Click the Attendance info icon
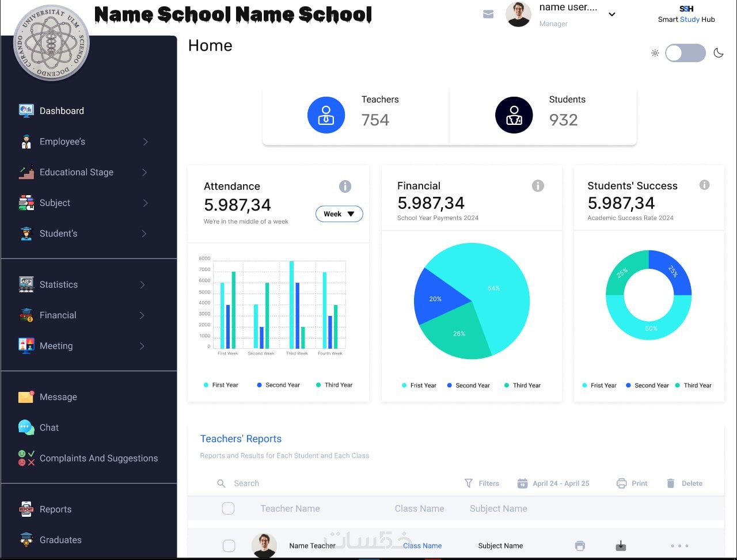737x560 pixels. point(345,186)
